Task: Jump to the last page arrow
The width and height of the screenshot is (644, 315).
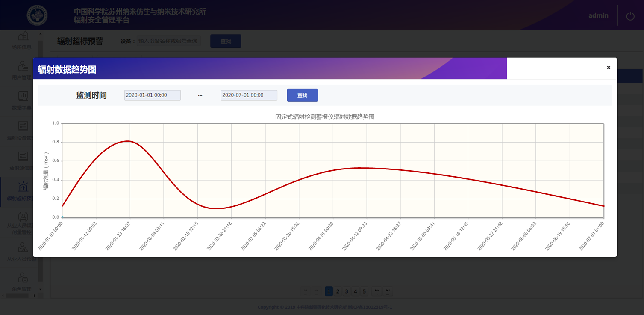Action: (388, 291)
